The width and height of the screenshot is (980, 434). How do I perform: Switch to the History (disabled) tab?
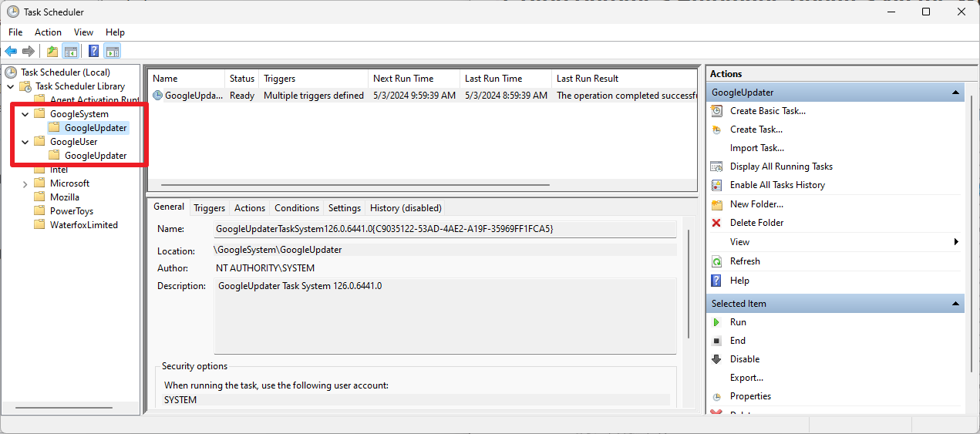click(406, 208)
